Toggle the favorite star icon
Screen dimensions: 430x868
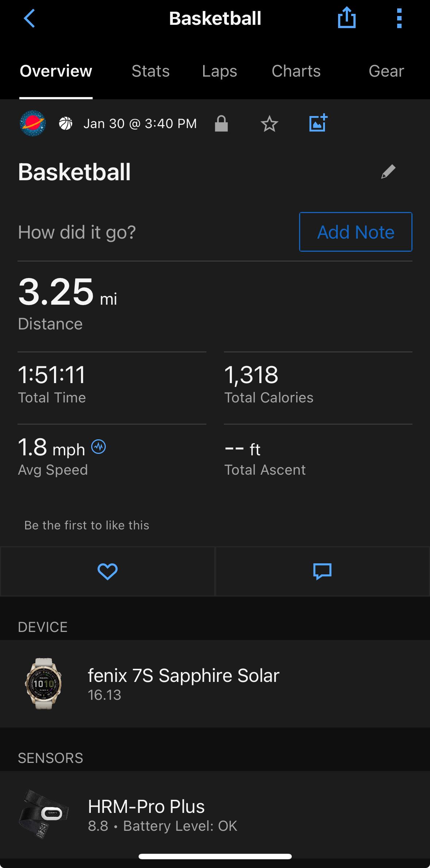[270, 124]
